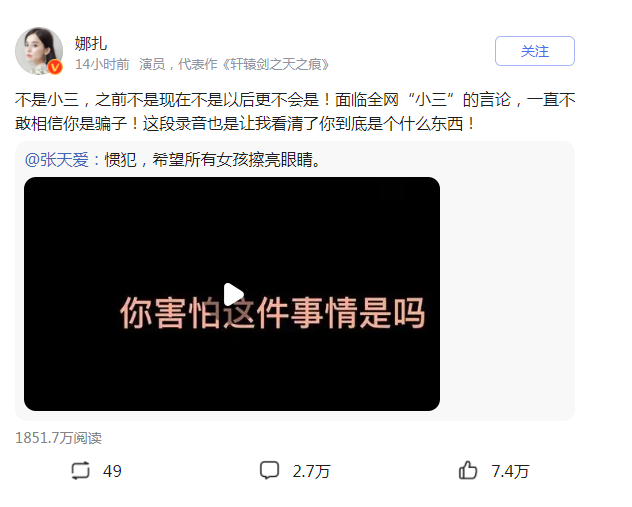Open the @张天爱 mention link
Viewport: 632px width, 507px height.
coord(57,160)
